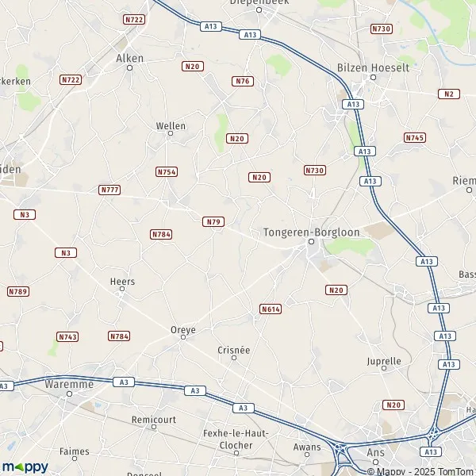Click the Juprelle town label

(384, 361)
